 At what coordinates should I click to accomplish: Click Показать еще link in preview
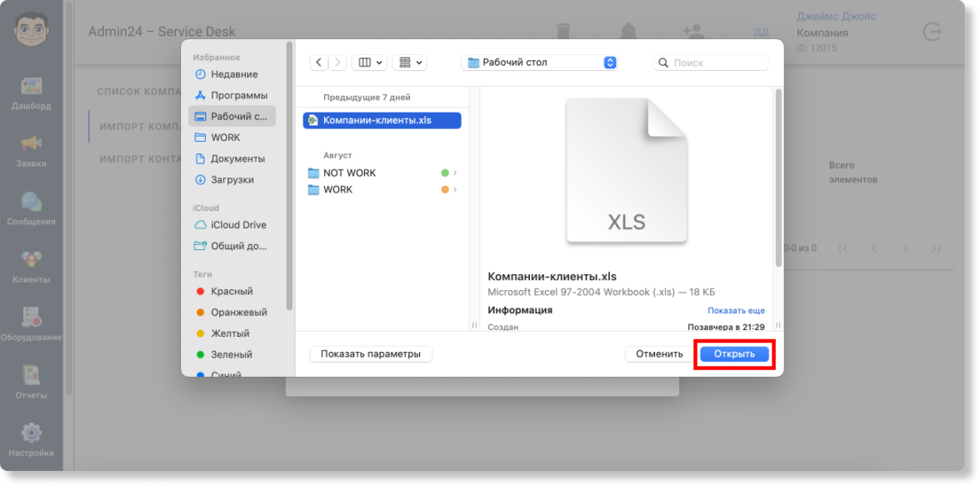pos(736,311)
